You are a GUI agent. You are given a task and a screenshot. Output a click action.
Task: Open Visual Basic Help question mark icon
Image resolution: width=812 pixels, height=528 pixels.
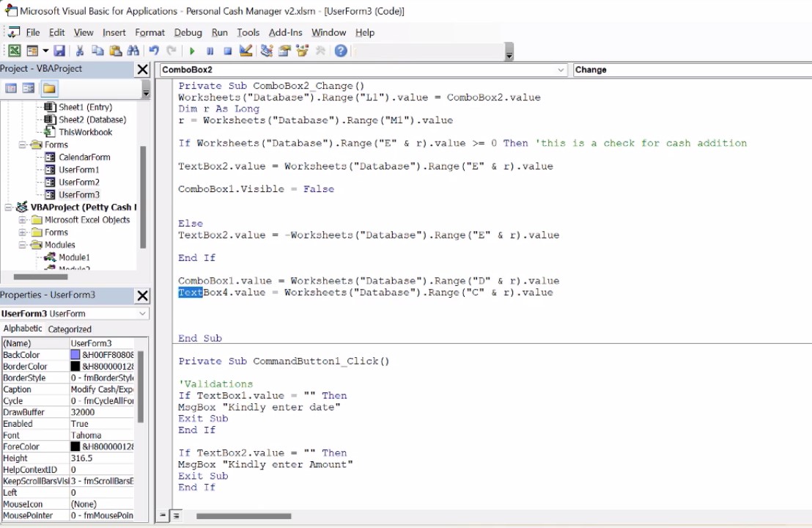(341, 51)
